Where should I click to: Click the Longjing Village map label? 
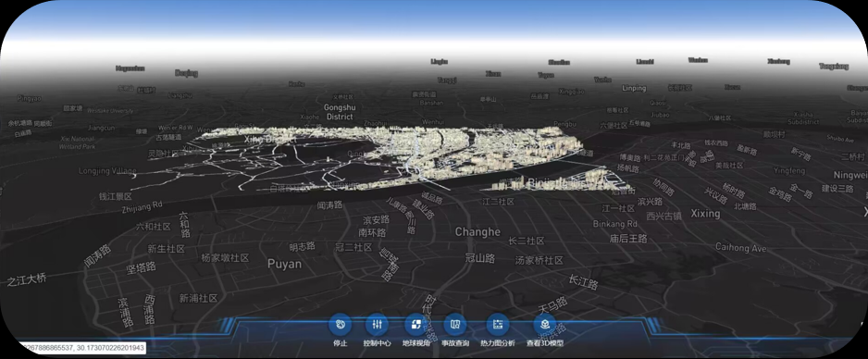tap(108, 170)
